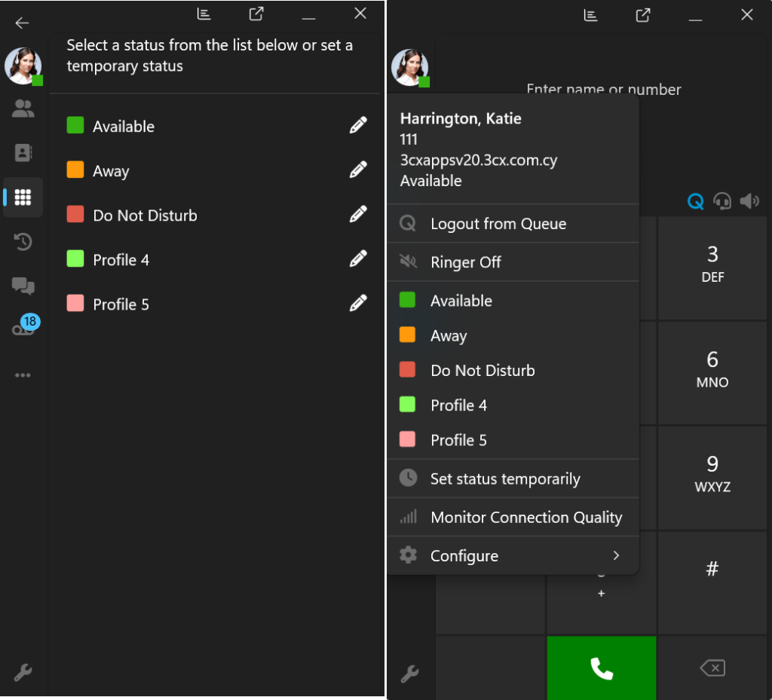This screenshot has height=700, width=772.
Task: Select Logout from Queue in the menu
Action: tap(513, 224)
